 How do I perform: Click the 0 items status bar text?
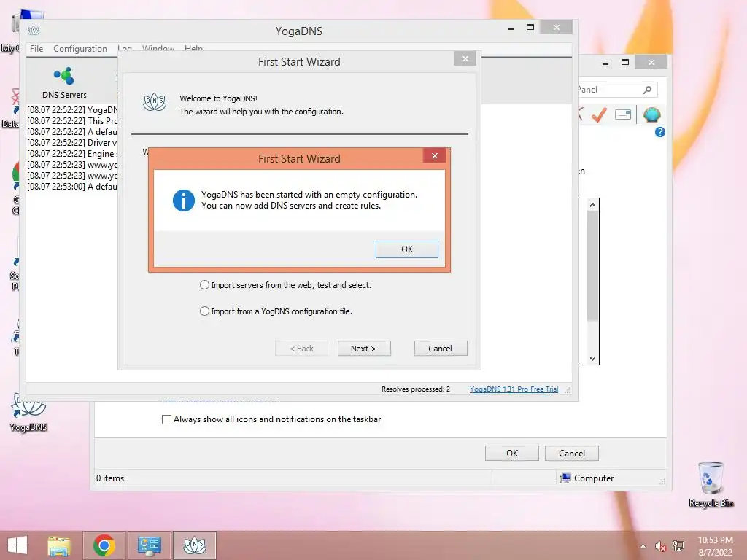point(110,478)
